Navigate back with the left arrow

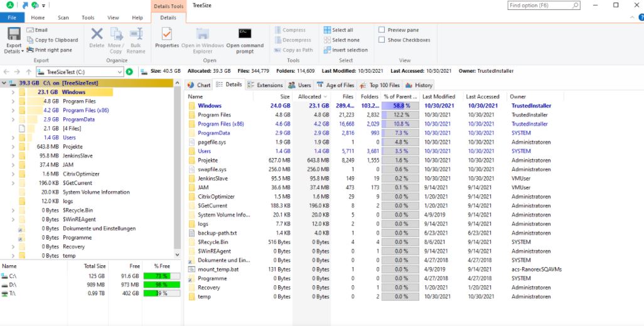[x=6, y=71]
